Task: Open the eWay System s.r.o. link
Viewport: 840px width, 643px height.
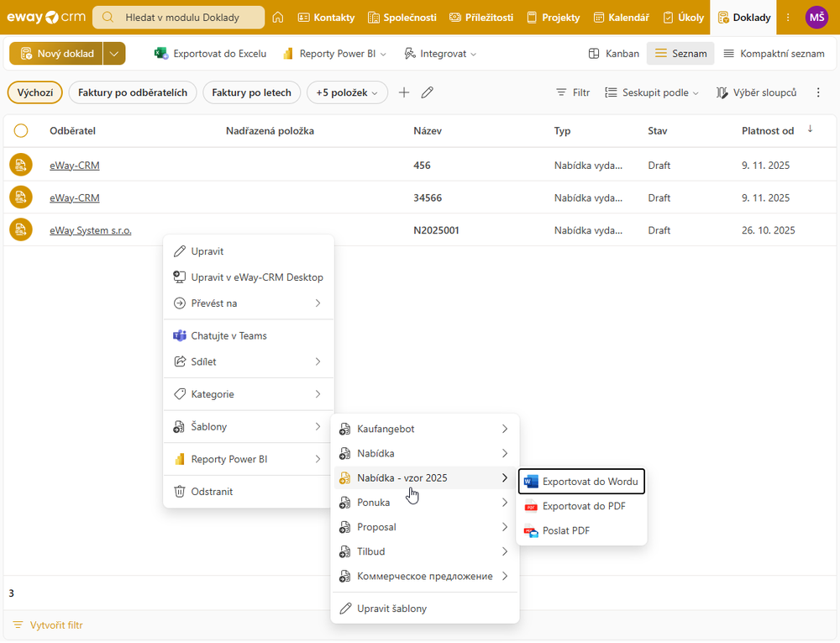Action: [90, 230]
